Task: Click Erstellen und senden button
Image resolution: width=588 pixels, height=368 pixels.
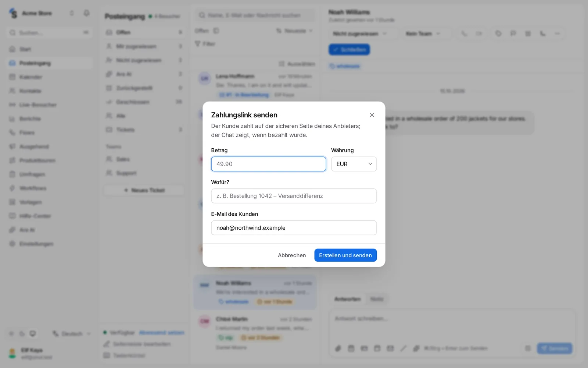Action: click(x=345, y=255)
